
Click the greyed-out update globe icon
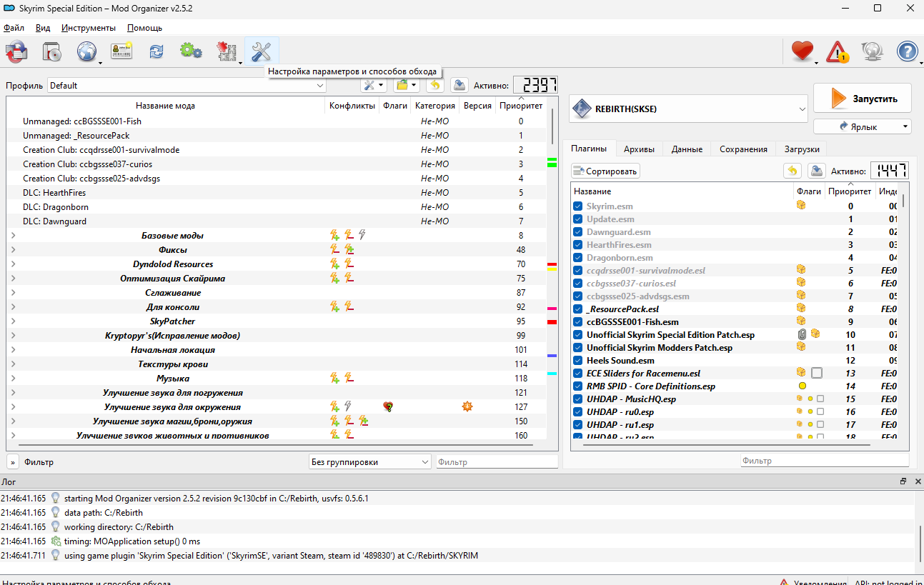(x=872, y=51)
